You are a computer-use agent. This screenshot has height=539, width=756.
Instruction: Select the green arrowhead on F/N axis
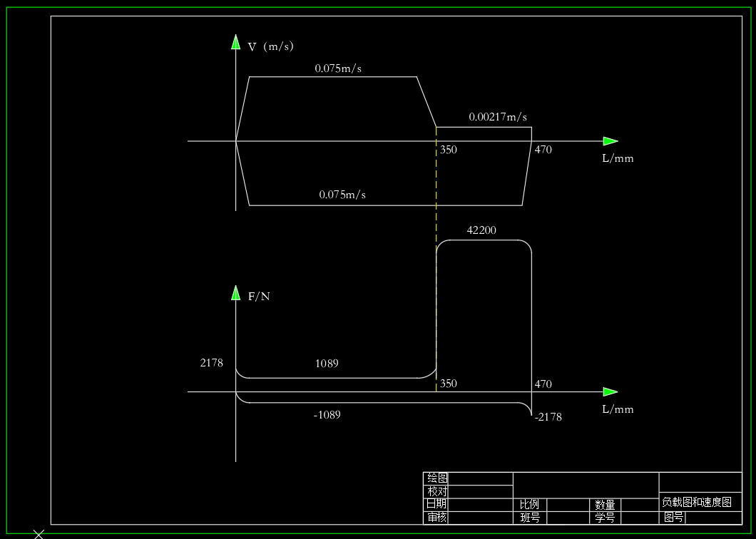point(236,292)
